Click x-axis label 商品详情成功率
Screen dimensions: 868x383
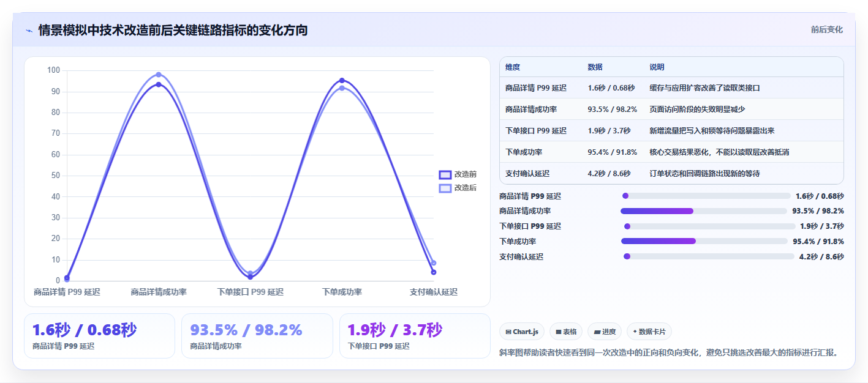tap(159, 292)
